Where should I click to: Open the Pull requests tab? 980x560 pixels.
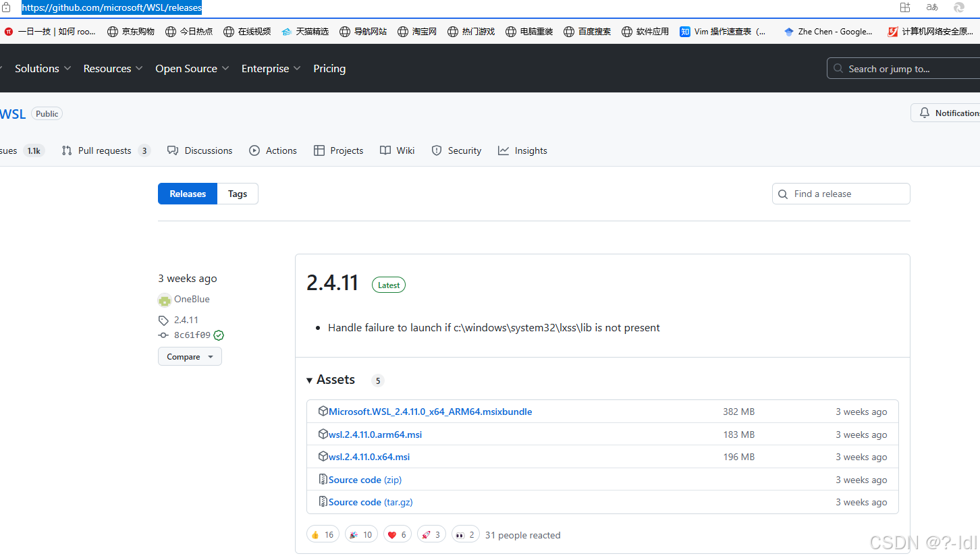[105, 150]
